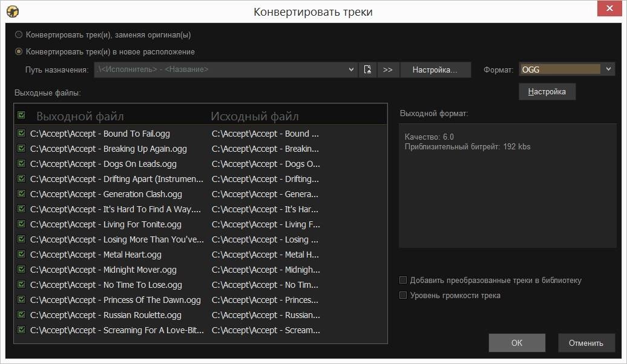Click the MediaMonkey app icon in title bar
Screen dimensions: 627x364
pyautogui.click(x=12, y=11)
